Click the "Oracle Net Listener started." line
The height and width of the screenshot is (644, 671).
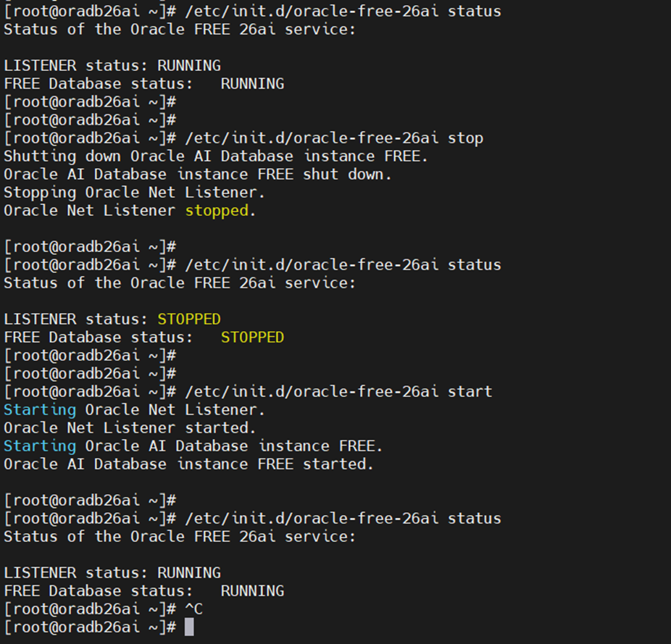point(130,428)
